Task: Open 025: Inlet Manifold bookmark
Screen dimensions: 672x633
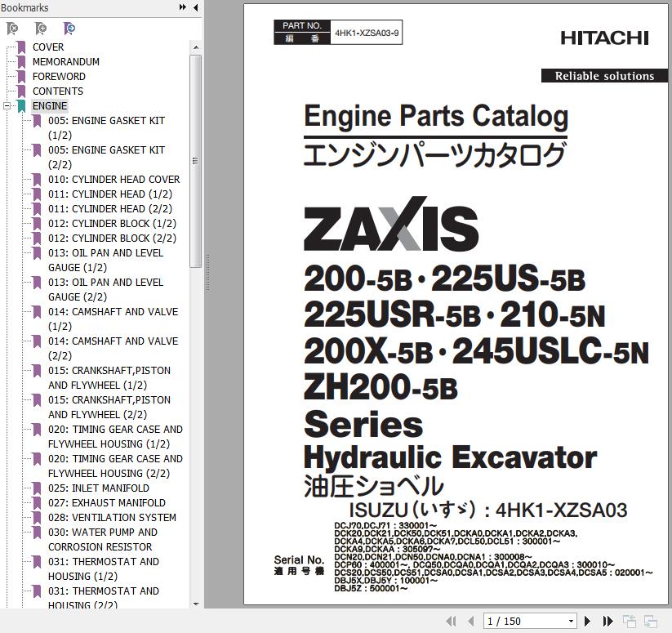Action: [x=99, y=488]
